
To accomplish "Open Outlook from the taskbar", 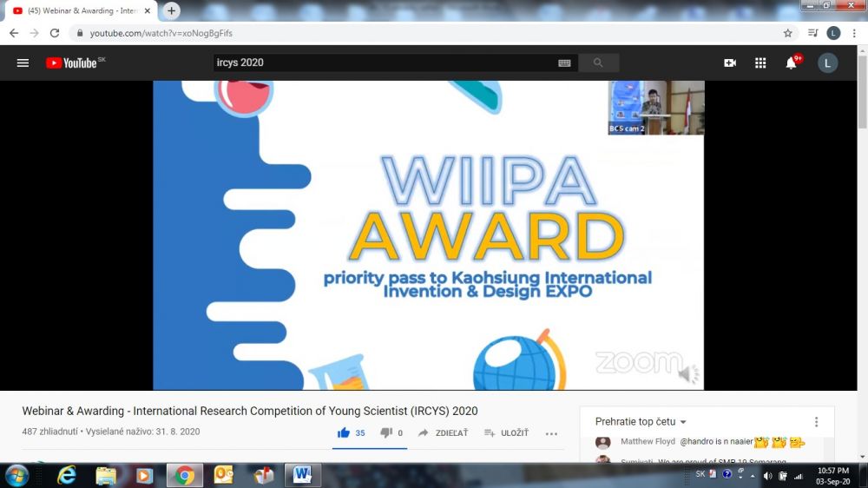I will pos(224,475).
